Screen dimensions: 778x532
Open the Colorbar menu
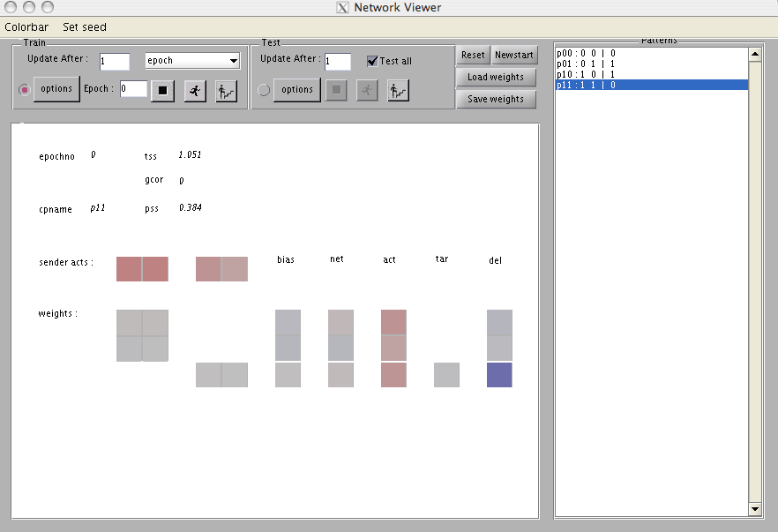[x=26, y=27]
